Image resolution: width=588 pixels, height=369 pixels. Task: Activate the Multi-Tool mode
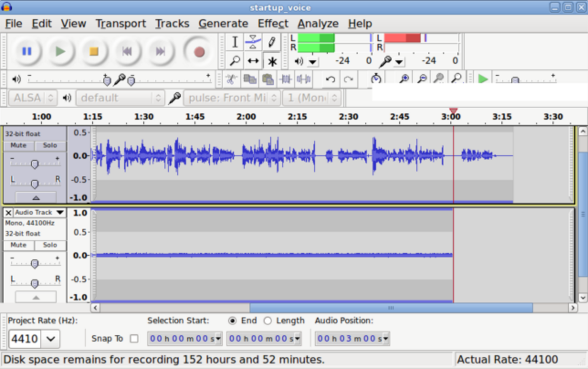(x=273, y=60)
